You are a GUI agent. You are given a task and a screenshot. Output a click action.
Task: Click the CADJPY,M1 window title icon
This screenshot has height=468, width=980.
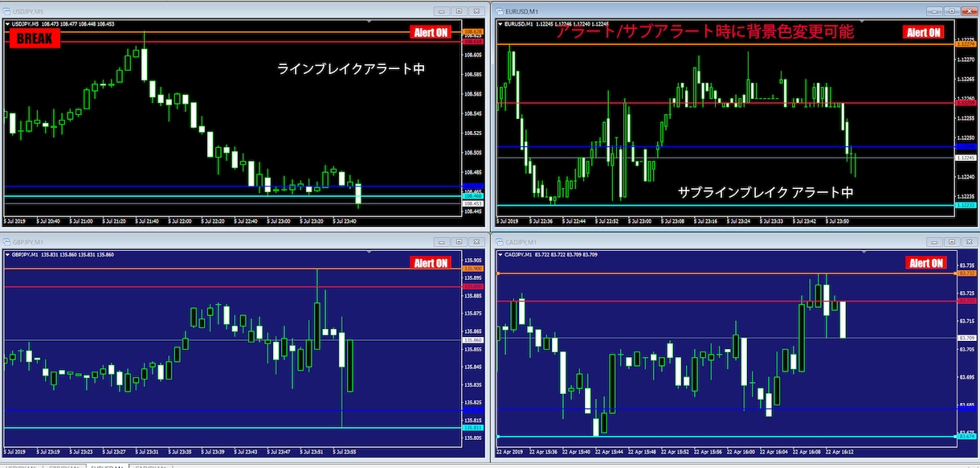point(499,241)
